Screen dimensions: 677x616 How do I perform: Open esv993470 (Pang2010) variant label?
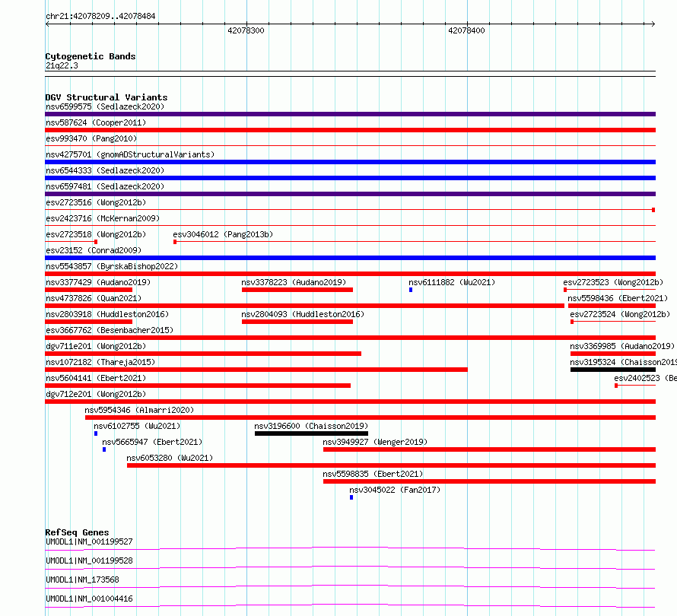coord(91,138)
